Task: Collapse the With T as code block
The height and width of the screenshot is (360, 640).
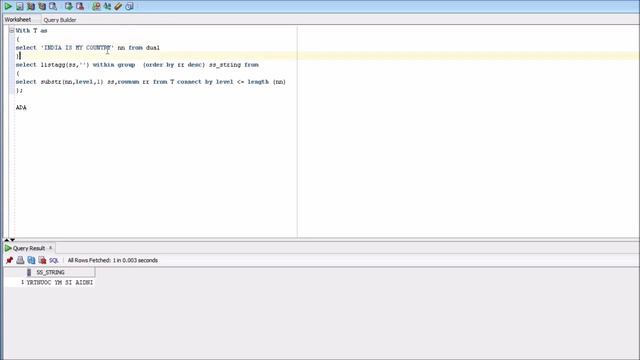Action: click(11, 30)
